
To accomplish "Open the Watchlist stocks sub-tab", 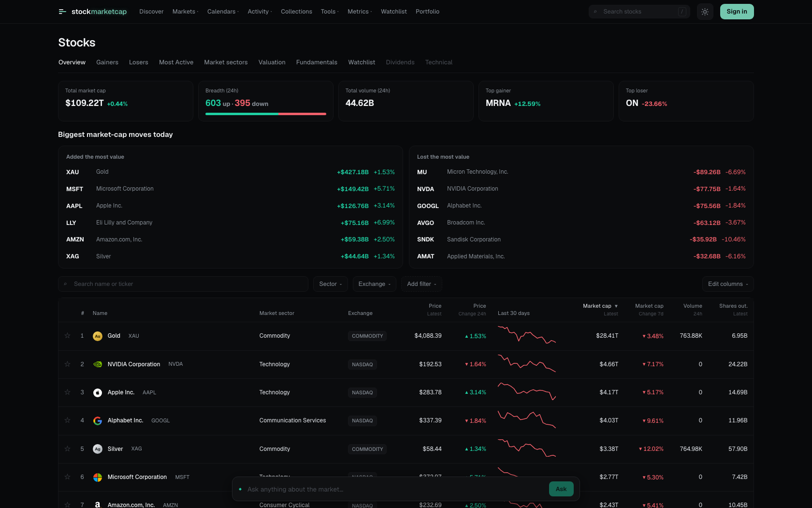I will point(362,62).
